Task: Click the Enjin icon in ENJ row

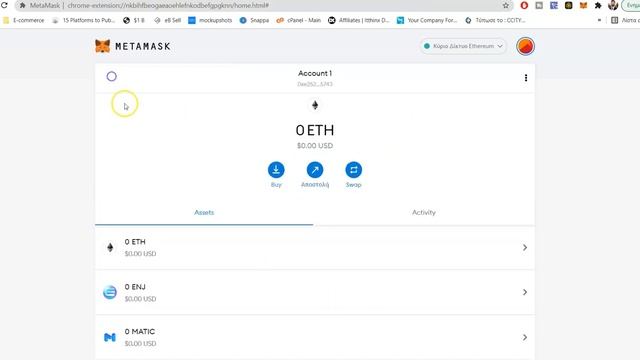Action: 110,292
